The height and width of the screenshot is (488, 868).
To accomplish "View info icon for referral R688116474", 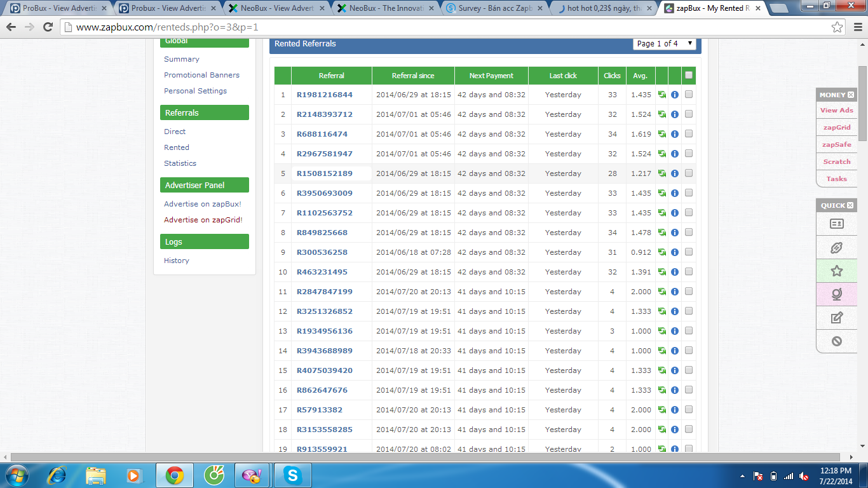I will (675, 134).
